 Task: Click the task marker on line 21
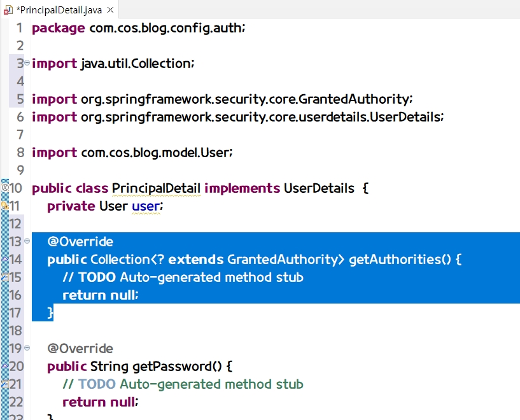pyautogui.click(x=5, y=384)
